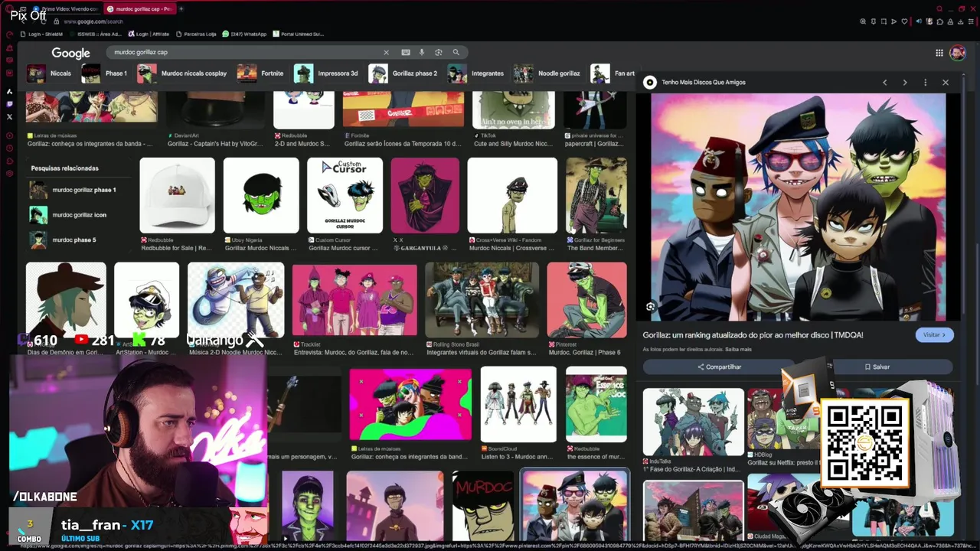Click the browser toolbar zoom magnifier icon
Screen dimensions: 980x551
(x=864, y=21)
